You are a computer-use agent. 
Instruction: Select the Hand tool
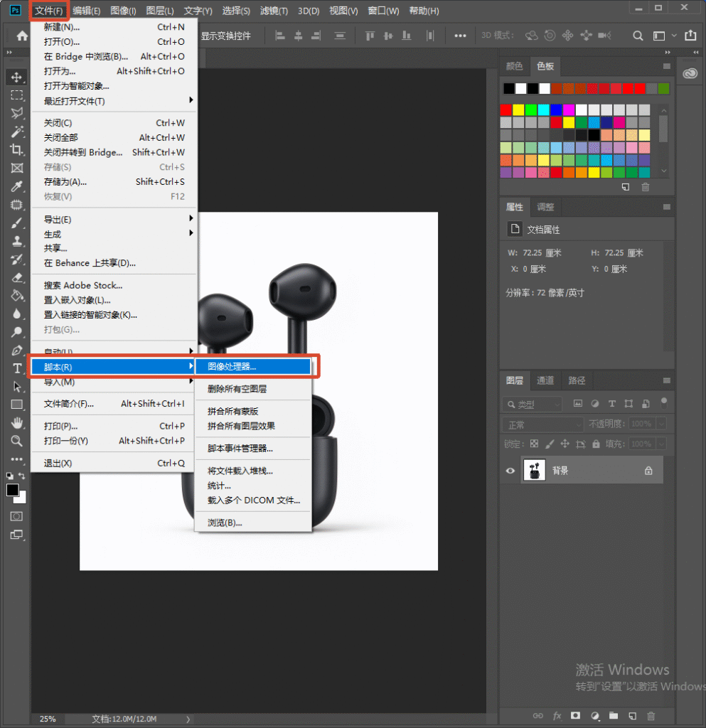(x=17, y=423)
